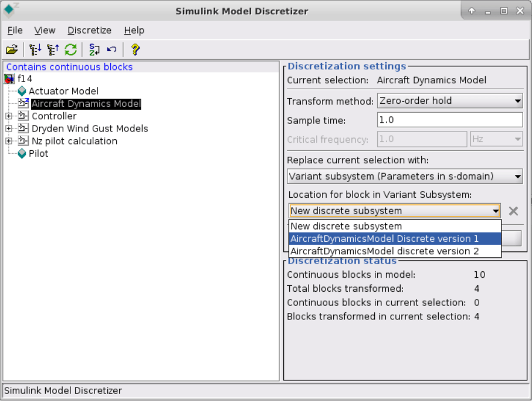Select Controller in the model tree
This screenshot has height=401, width=532.
[54, 116]
